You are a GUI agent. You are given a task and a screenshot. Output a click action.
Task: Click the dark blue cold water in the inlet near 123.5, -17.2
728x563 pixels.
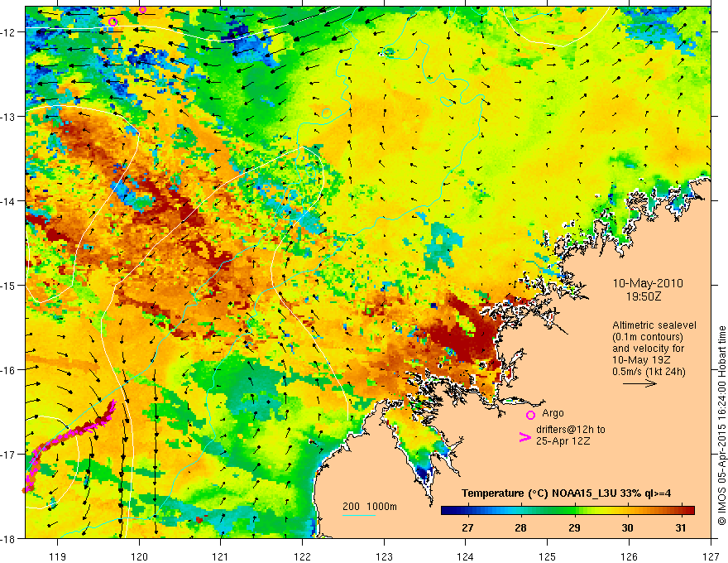pos(424,473)
